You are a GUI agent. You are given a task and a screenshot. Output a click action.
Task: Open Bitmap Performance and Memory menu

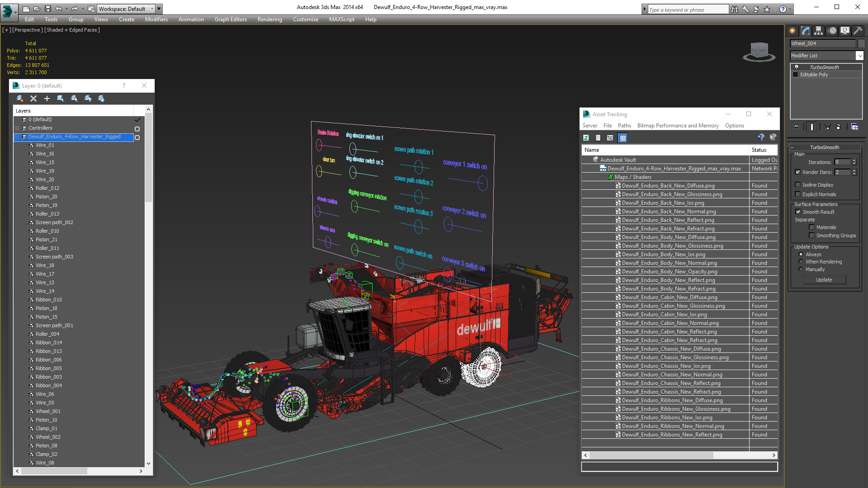click(x=678, y=126)
